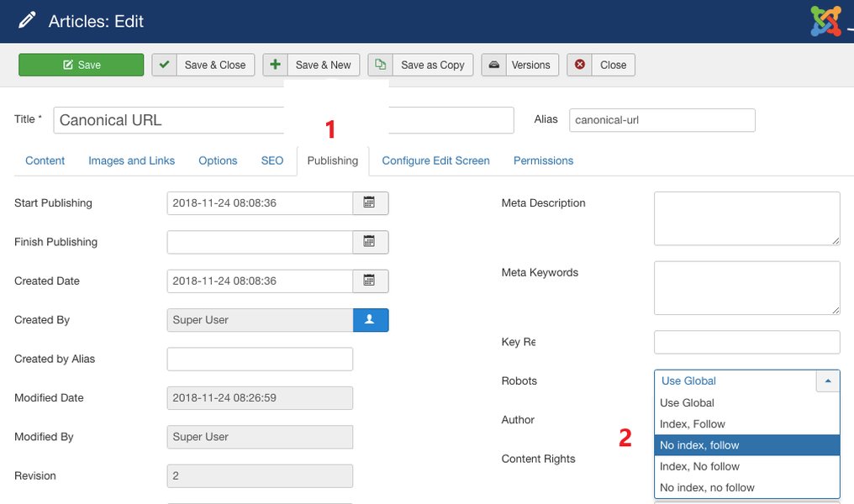The height and width of the screenshot is (504, 854).
Task: Open the Finish Publishing calendar picker
Action: point(371,242)
